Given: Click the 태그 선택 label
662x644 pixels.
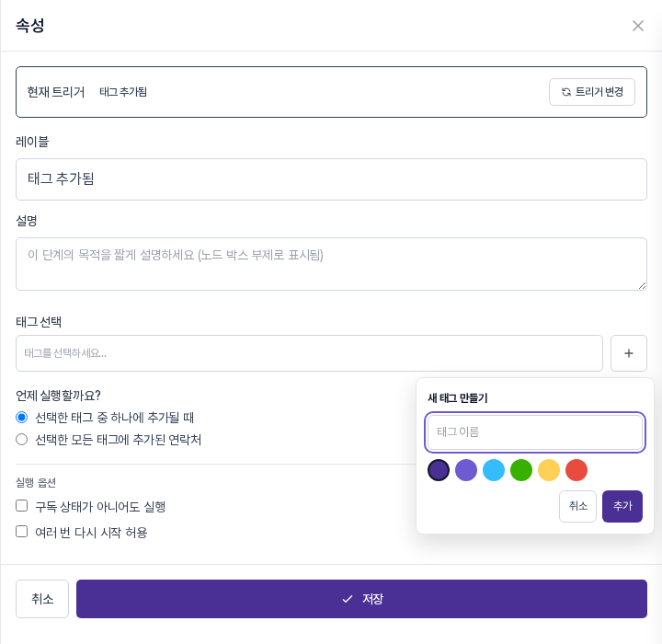Looking at the screenshot, I should point(39,322).
